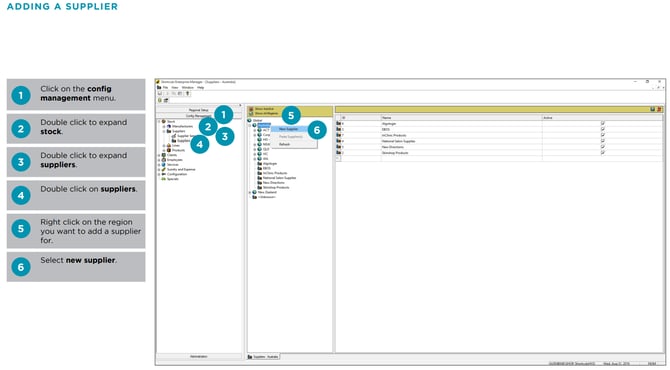Screen dimensions: 670x370
Task: Expand the Products node under Stock
Action: [164, 150]
